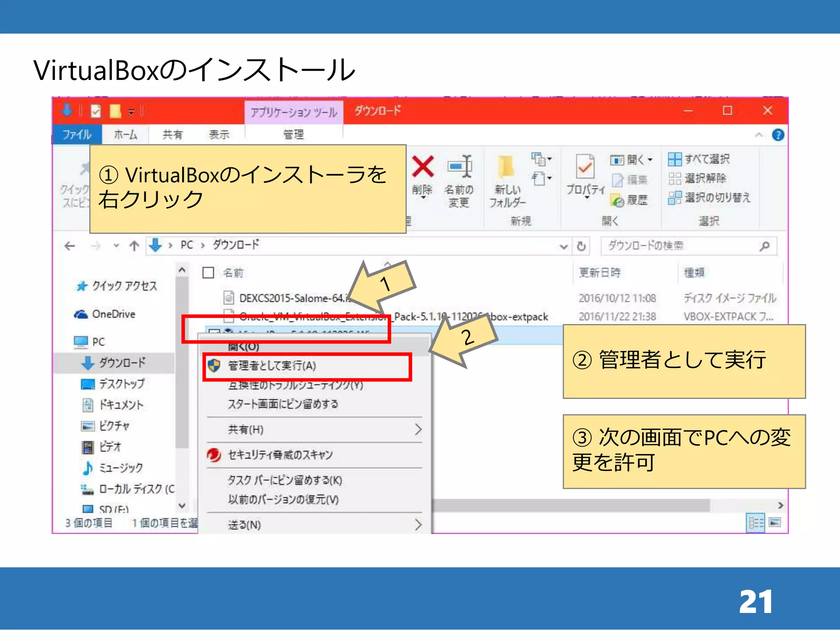Click ダウンロード in the address breadcrumb
The image size is (840, 630).
tap(236, 245)
